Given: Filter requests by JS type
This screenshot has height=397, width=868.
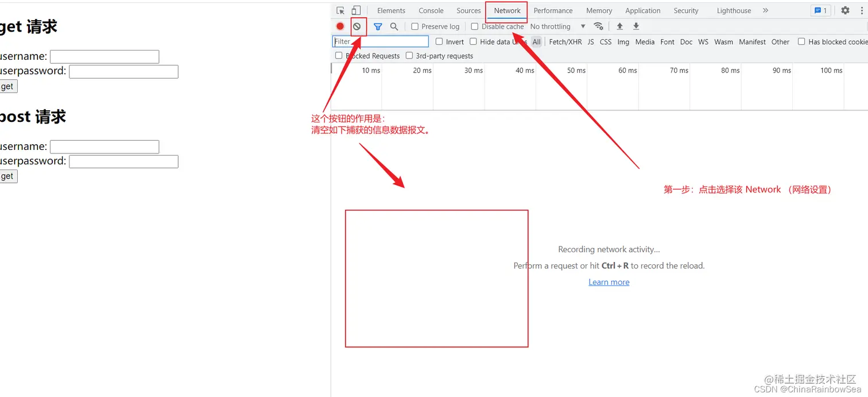Looking at the screenshot, I should 591,42.
